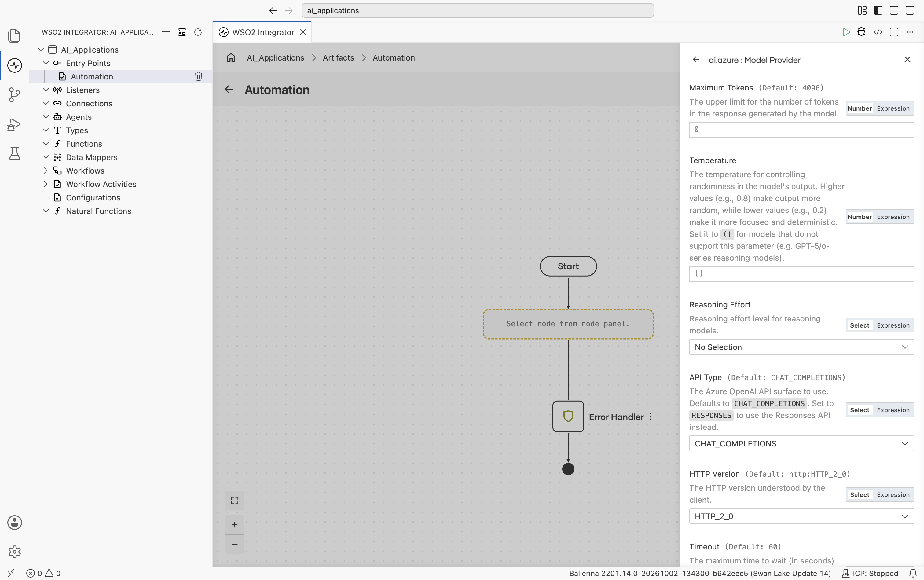This screenshot has height=580, width=924.
Task: Click the Temperature value input field
Action: coord(801,274)
